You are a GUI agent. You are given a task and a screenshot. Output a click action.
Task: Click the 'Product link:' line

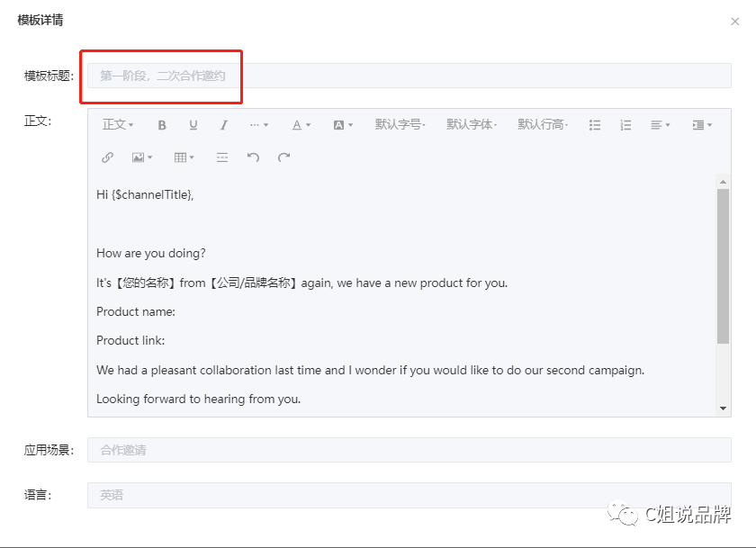pos(130,341)
